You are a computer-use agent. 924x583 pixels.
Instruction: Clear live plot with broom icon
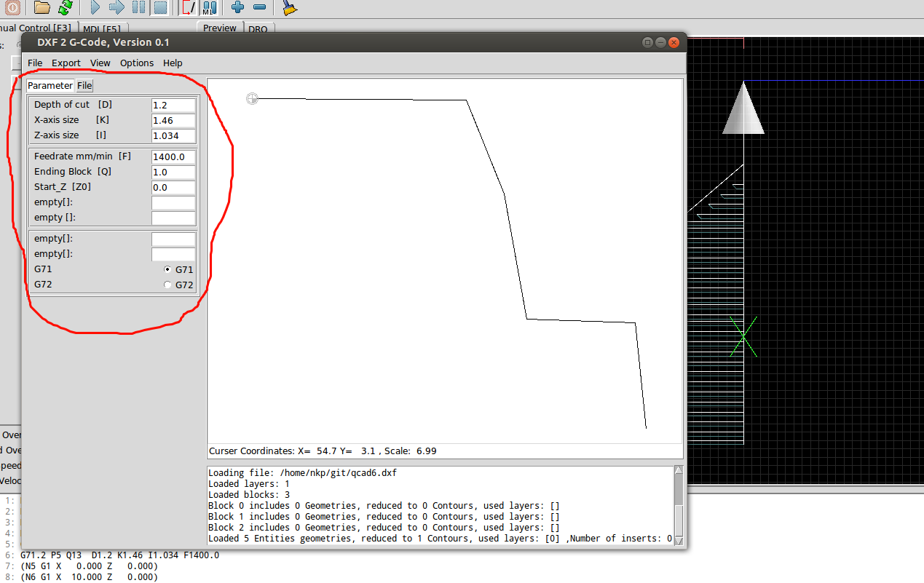coord(290,8)
